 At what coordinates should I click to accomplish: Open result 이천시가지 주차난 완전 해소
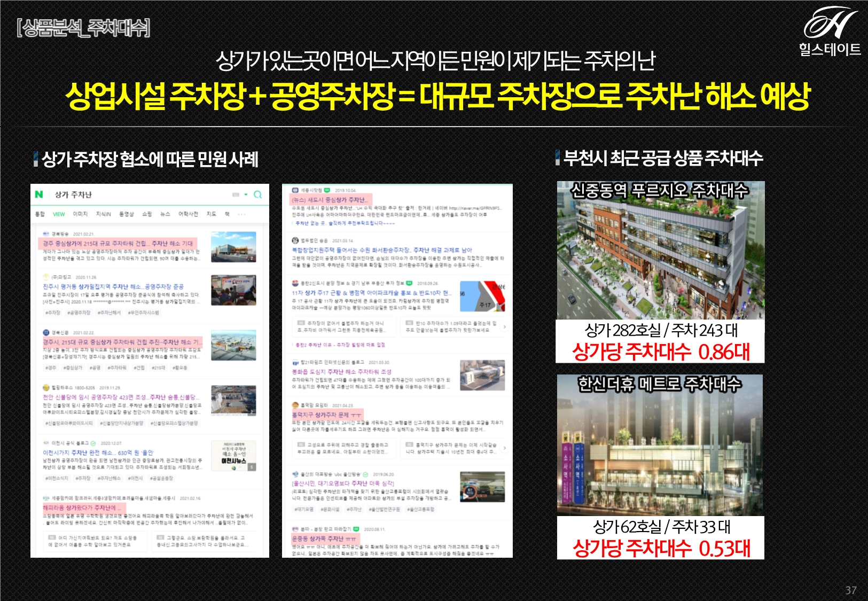(98, 453)
